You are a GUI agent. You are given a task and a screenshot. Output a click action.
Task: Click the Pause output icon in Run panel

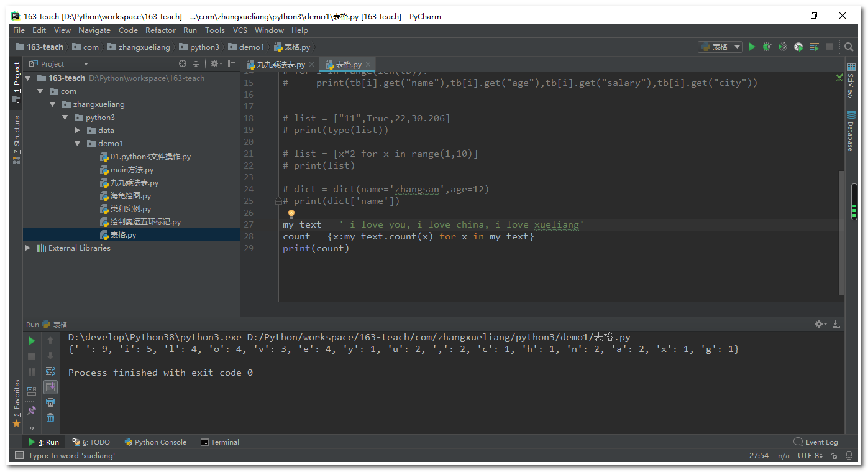coord(32,372)
